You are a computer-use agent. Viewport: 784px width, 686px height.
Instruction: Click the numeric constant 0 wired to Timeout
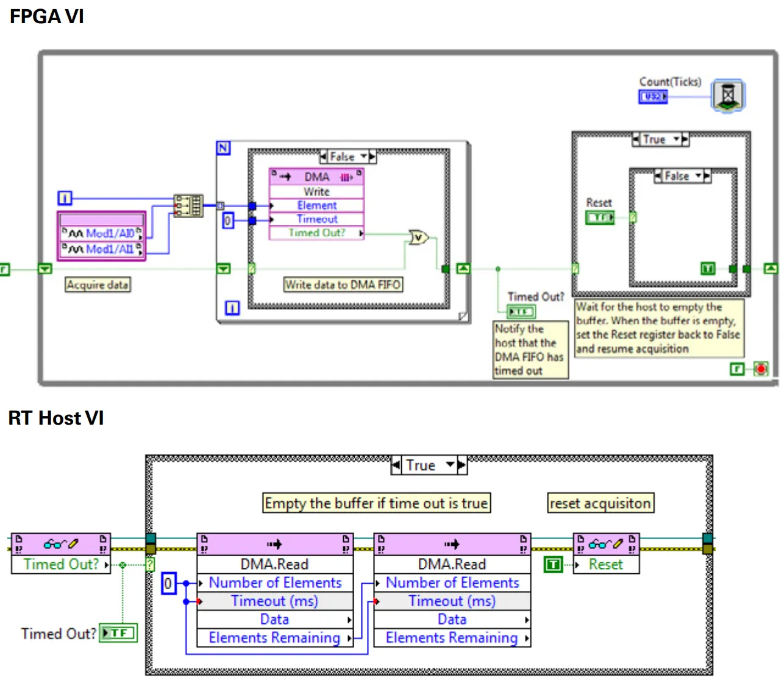[227, 221]
